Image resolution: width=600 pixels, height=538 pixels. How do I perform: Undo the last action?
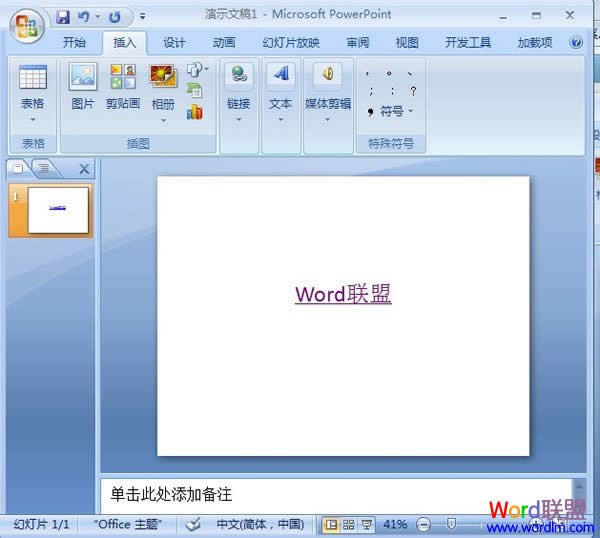click(x=83, y=17)
